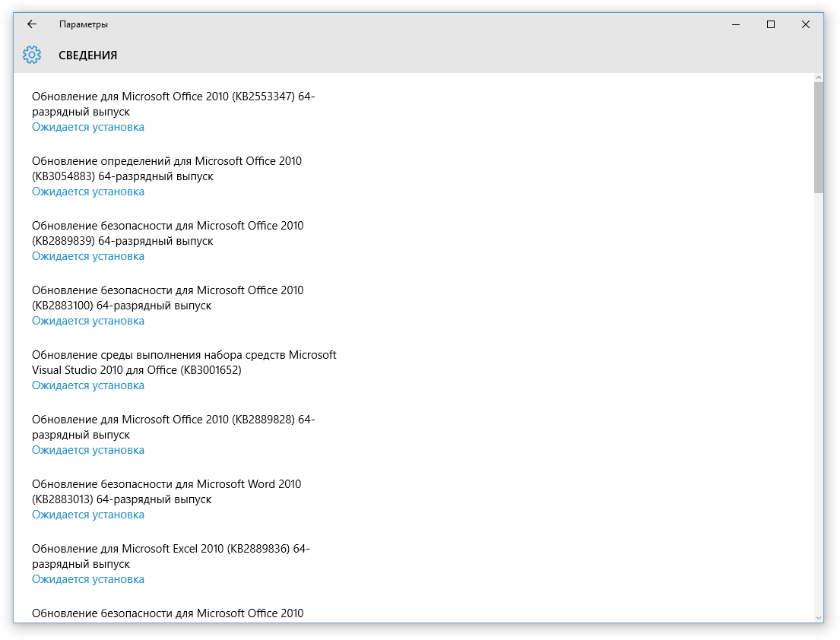
Task: Minimize the Параметры window
Action: [x=736, y=24]
